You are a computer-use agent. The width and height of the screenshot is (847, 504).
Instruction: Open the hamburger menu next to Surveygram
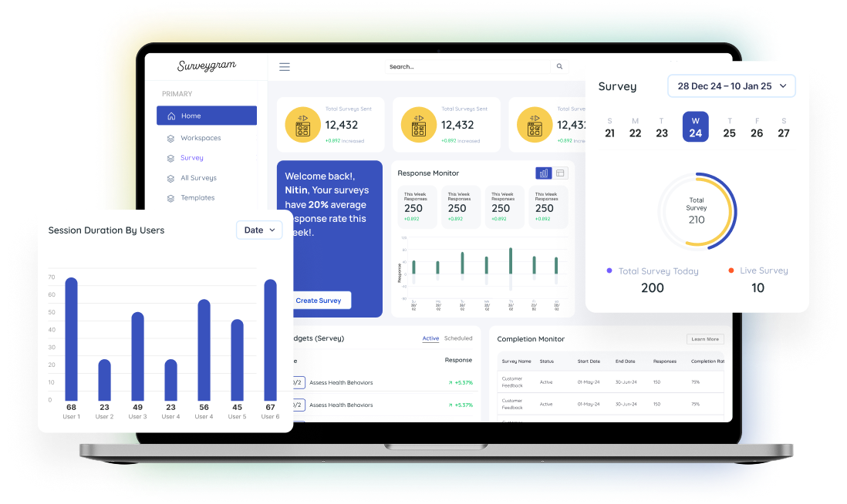point(284,66)
